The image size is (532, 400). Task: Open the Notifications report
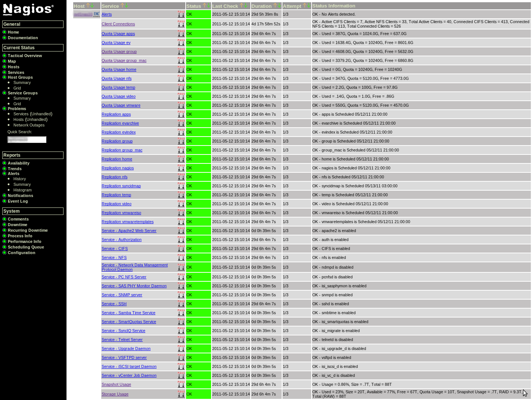coord(21,196)
